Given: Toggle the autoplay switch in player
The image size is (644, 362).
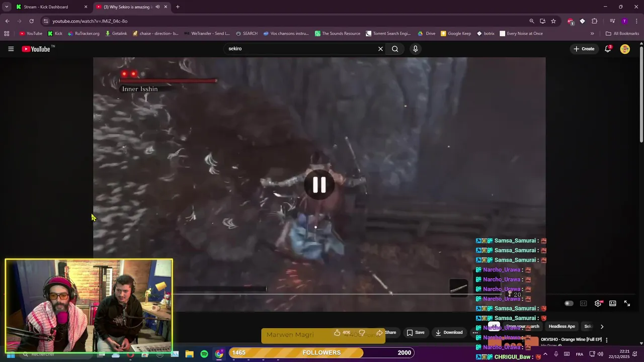Looking at the screenshot, I should [569, 304].
